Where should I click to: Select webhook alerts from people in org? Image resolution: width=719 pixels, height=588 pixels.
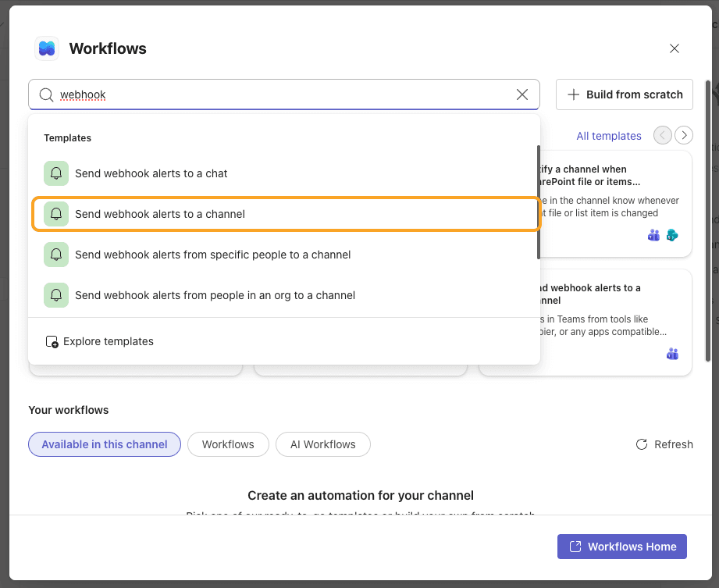coord(284,295)
